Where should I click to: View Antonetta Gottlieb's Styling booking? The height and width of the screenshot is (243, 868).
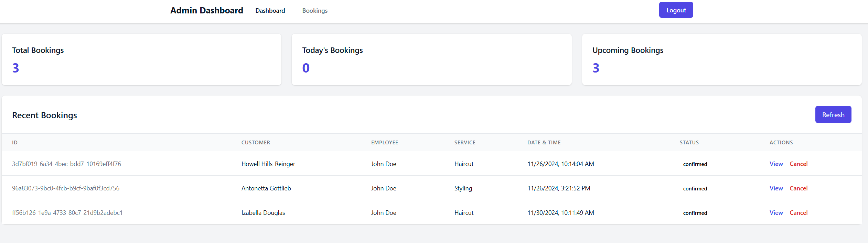pyautogui.click(x=776, y=188)
